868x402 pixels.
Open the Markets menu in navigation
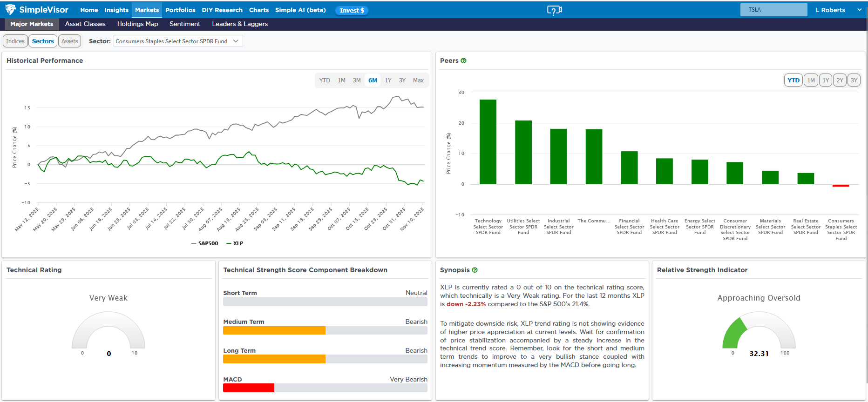coord(147,10)
